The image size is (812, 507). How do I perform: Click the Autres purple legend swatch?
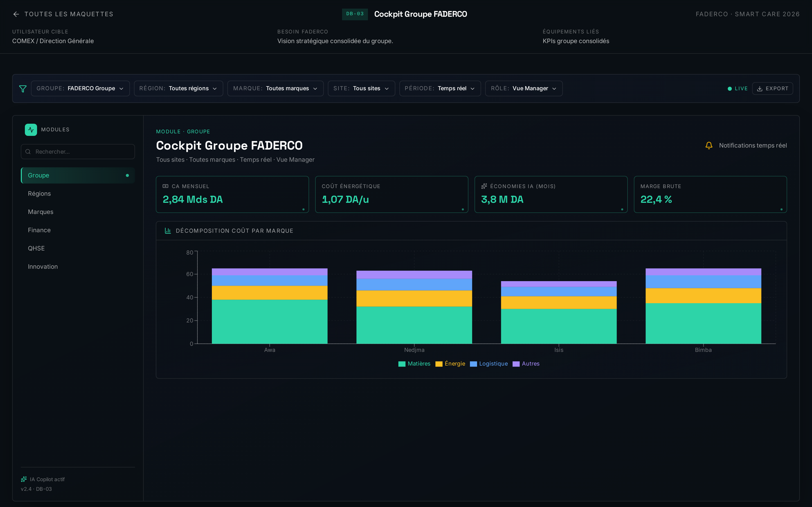coord(516,364)
